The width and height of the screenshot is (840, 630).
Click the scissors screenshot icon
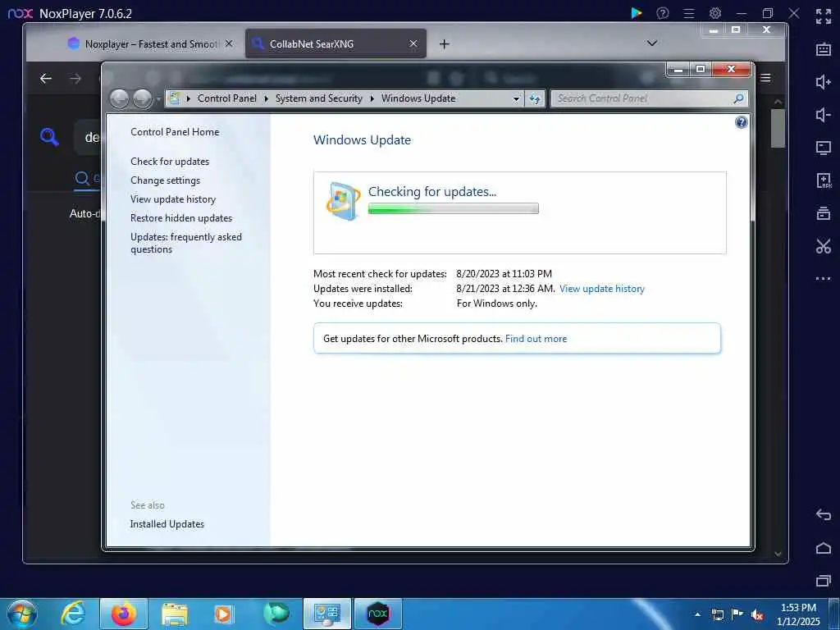click(824, 246)
